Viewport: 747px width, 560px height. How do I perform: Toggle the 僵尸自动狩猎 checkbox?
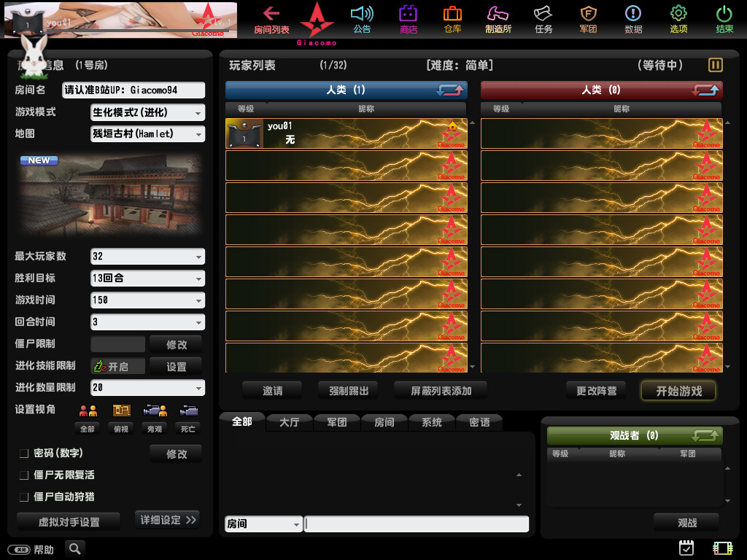click(24, 497)
